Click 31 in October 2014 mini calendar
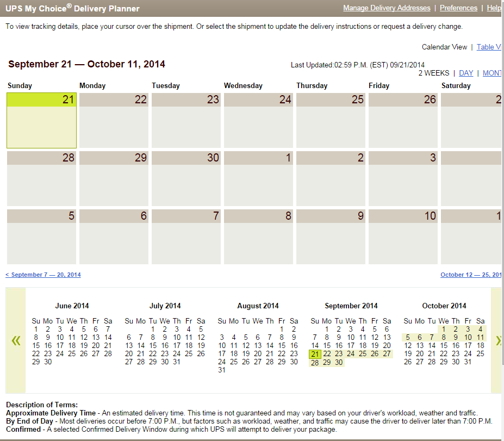Image resolution: width=504 pixels, height=441 pixels. (468, 362)
